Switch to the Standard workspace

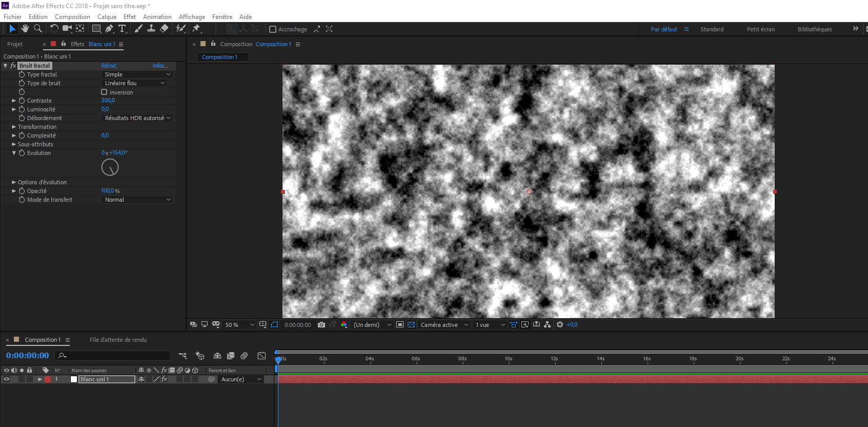tap(712, 29)
